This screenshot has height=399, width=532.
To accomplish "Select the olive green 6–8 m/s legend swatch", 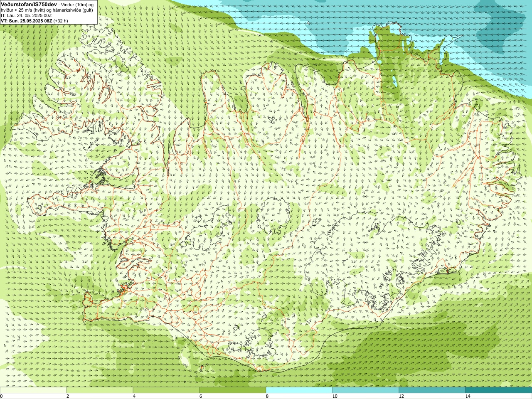I will (233, 390).
